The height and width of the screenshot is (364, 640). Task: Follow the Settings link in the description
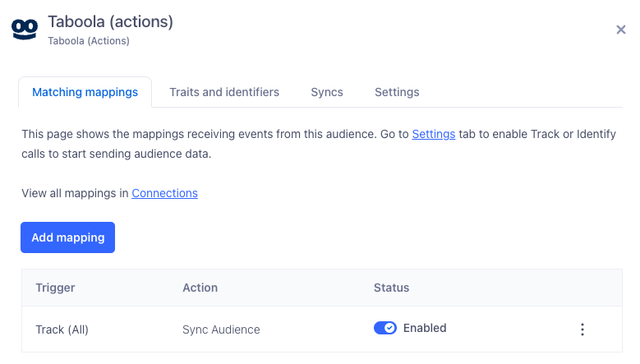point(433,134)
